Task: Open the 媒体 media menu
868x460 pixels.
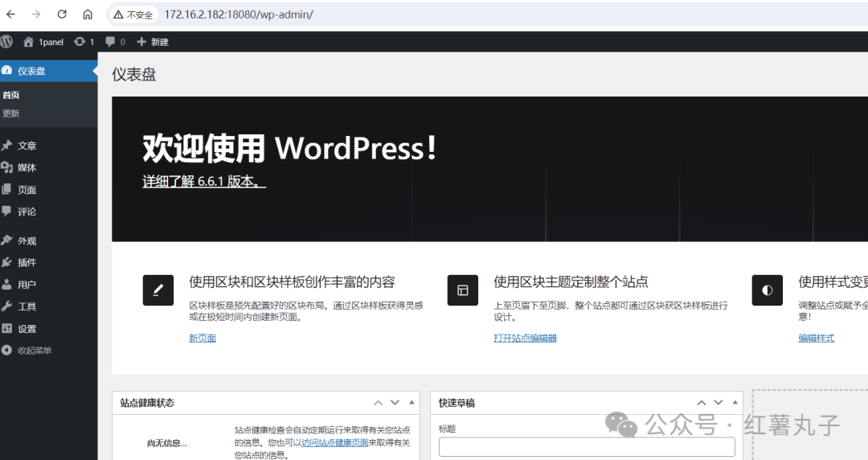Action: pos(27,167)
